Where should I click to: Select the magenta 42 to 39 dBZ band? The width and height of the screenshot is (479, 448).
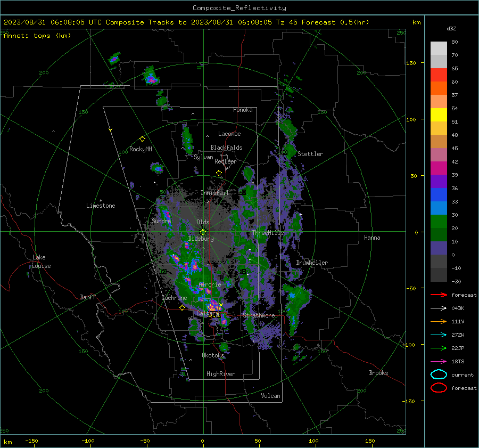point(439,168)
